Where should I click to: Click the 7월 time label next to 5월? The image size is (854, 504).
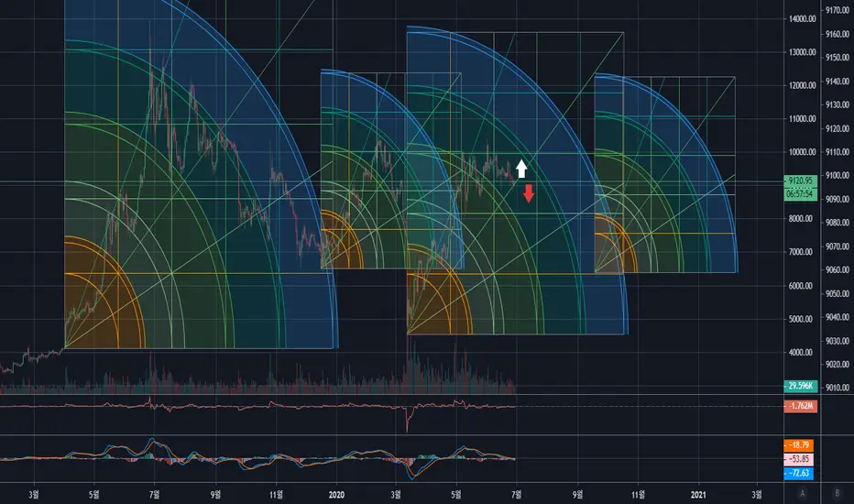(x=154, y=495)
